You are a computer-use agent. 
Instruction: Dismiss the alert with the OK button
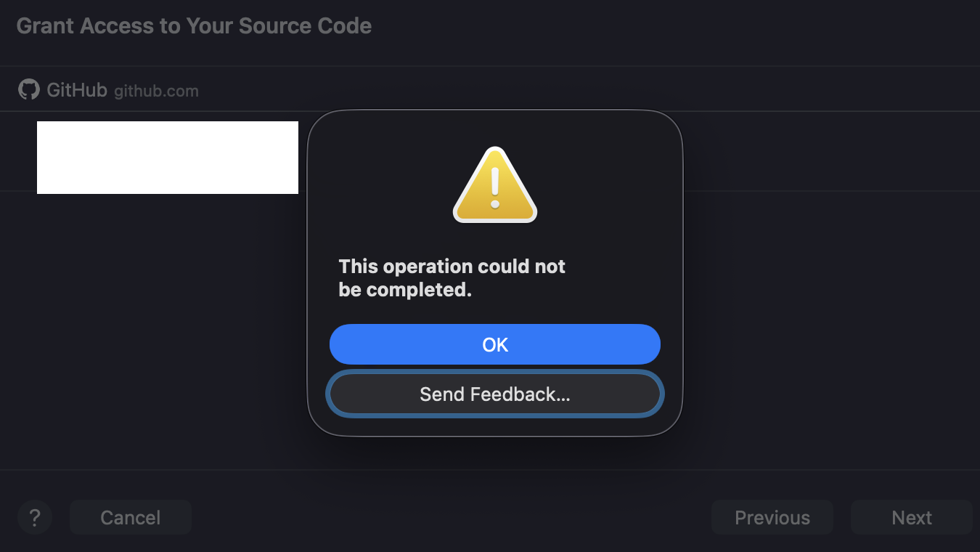[495, 344]
